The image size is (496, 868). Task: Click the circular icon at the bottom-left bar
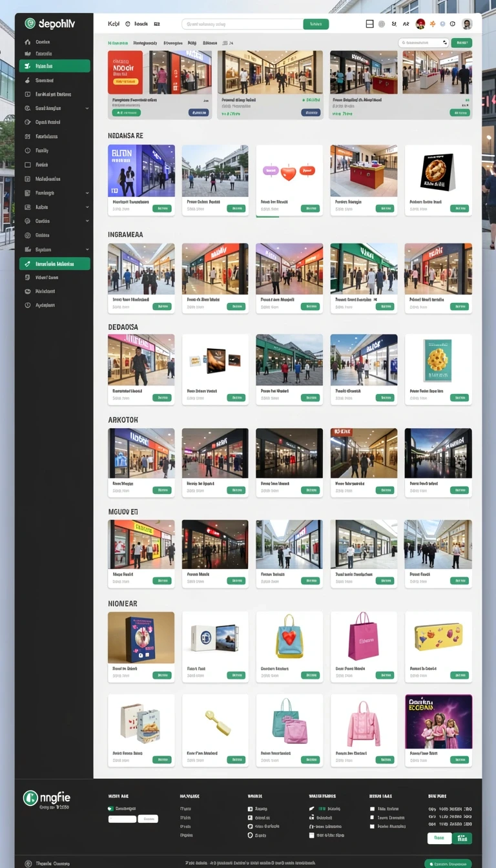pos(28,863)
